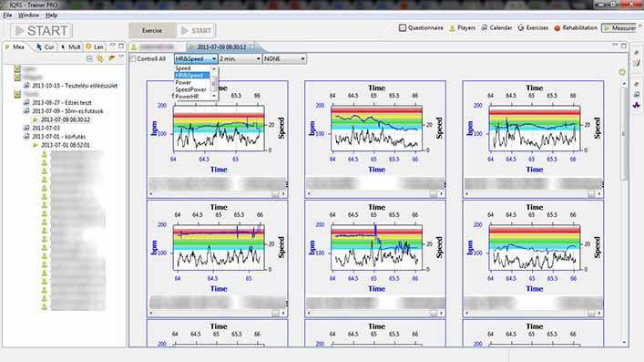Select measurement 2013-07-09 08:30:12 in tree
The image size is (644, 362).
pyautogui.click(x=66, y=119)
